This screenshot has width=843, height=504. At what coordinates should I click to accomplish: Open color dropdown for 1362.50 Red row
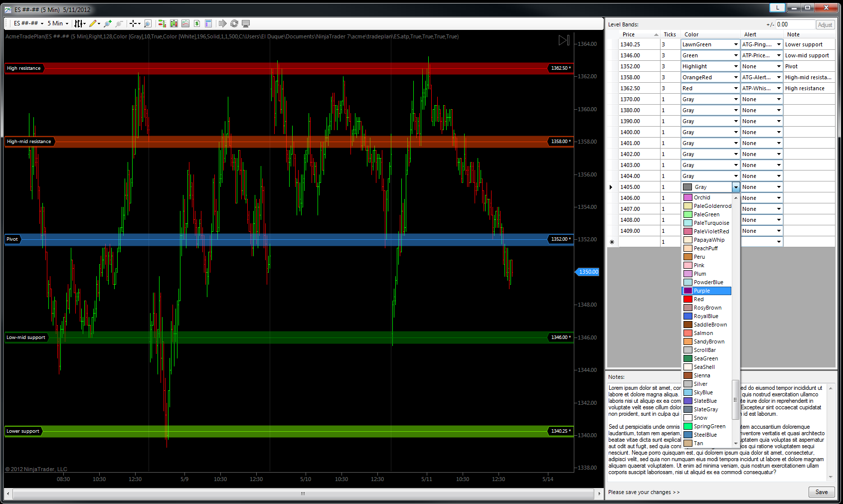coord(736,88)
